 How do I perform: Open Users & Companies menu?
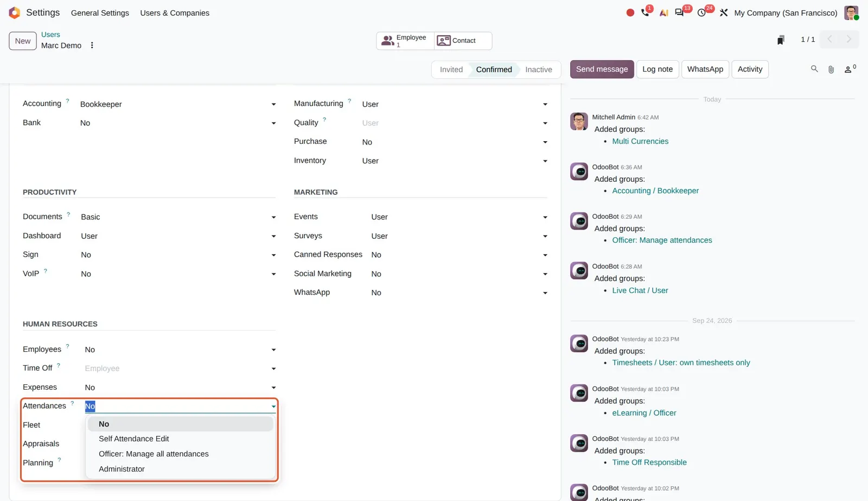coord(175,13)
